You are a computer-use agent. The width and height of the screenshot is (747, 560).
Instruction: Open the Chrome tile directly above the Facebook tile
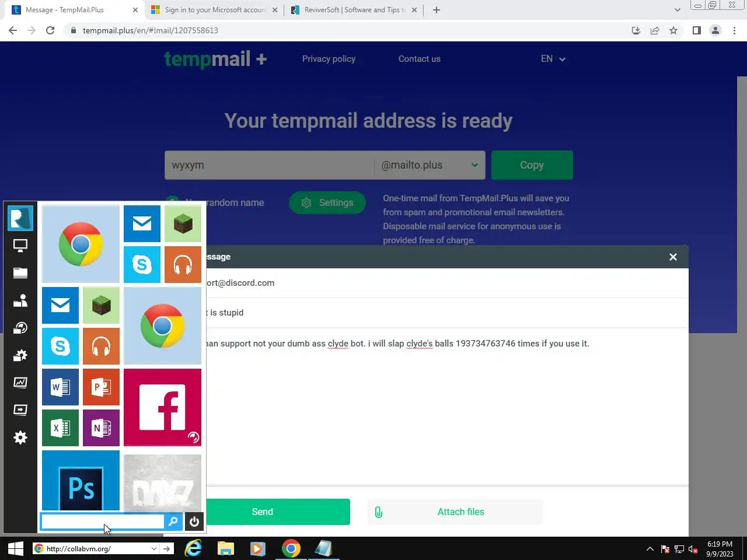(x=162, y=325)
